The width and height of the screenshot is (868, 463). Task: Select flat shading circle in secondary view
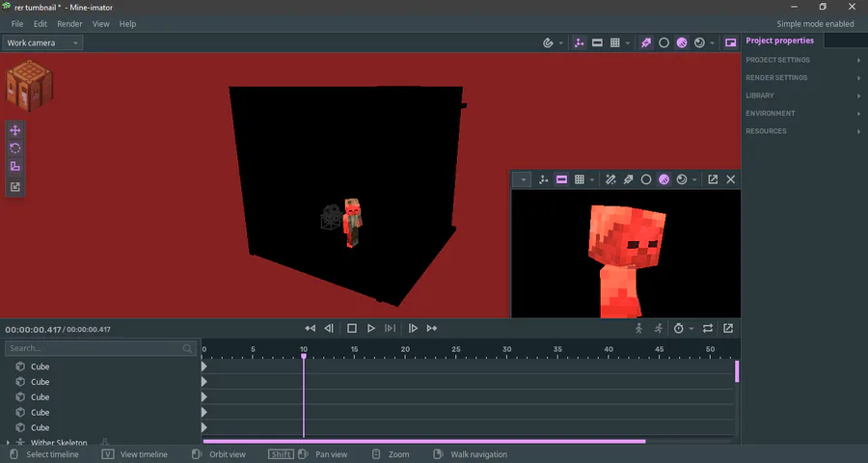(646, 179)
